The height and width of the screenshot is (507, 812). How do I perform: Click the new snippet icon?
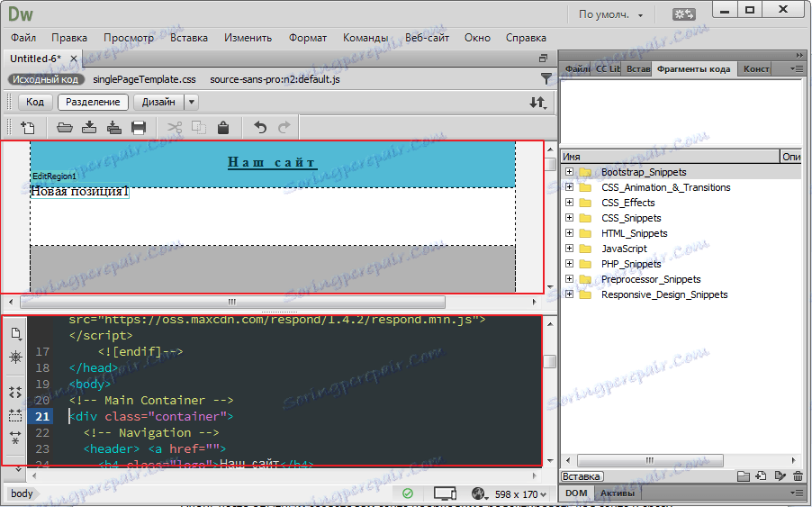point(761,475)
